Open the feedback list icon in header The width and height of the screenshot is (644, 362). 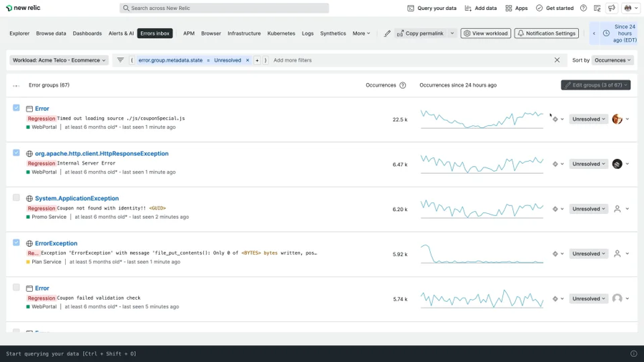point(597,8)
